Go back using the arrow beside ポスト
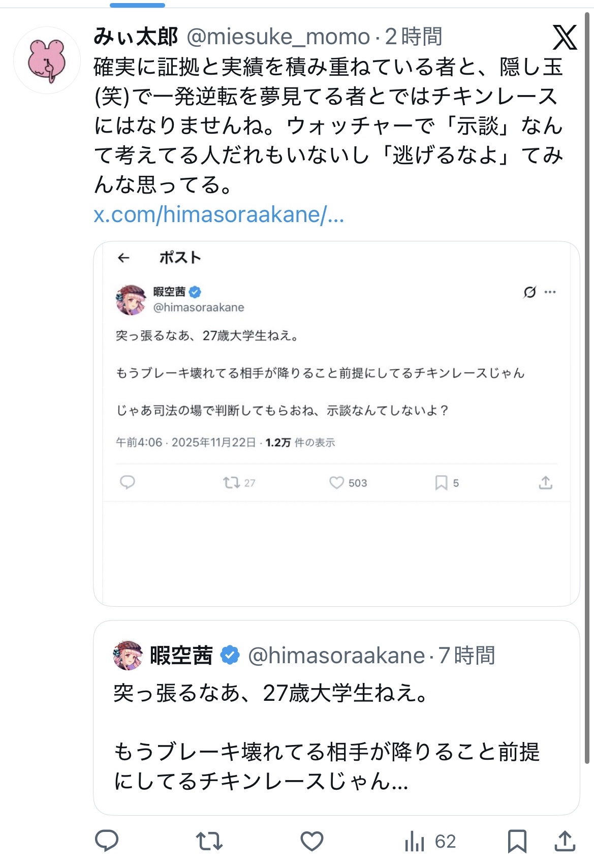The width and height of the screenshot is (594, 868). pos(123,258)
